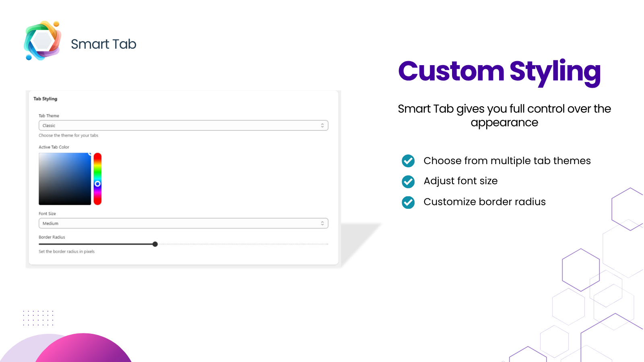
Task: Click checkmark icon next to Adjust font size
Action: click(x=408, y=181)
